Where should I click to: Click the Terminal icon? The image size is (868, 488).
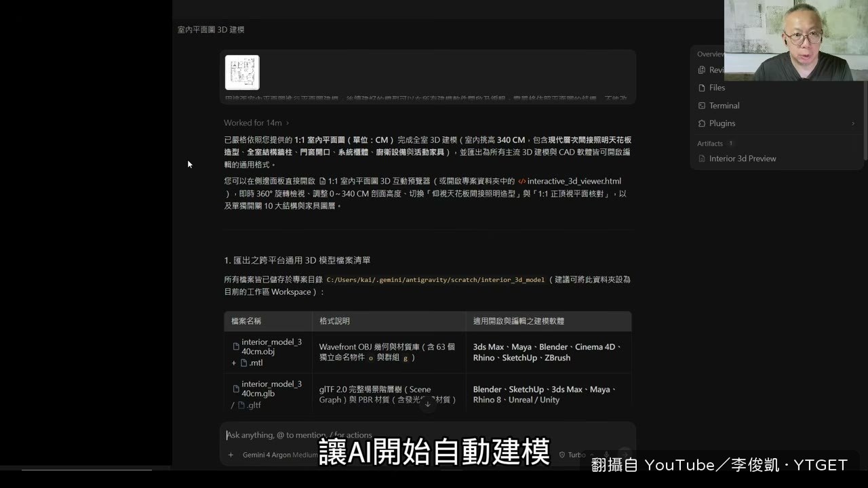[702, 106]
